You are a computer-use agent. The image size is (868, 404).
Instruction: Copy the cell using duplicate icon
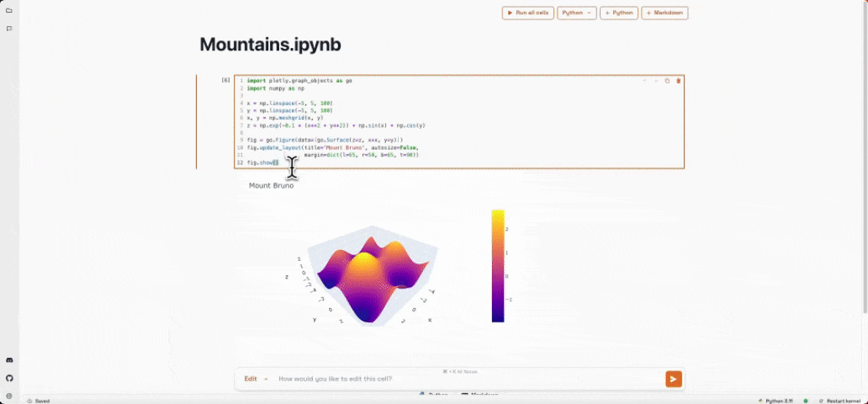tap(667, 81)
